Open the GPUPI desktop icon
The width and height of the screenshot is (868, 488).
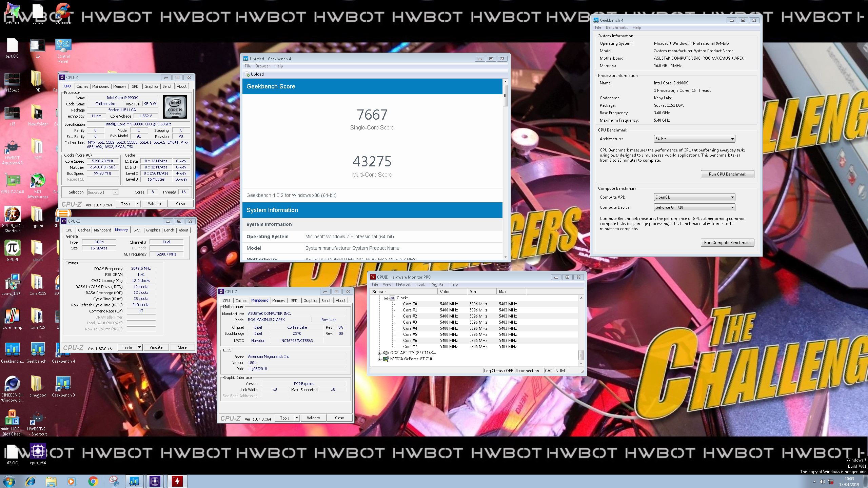click(12, 251)
